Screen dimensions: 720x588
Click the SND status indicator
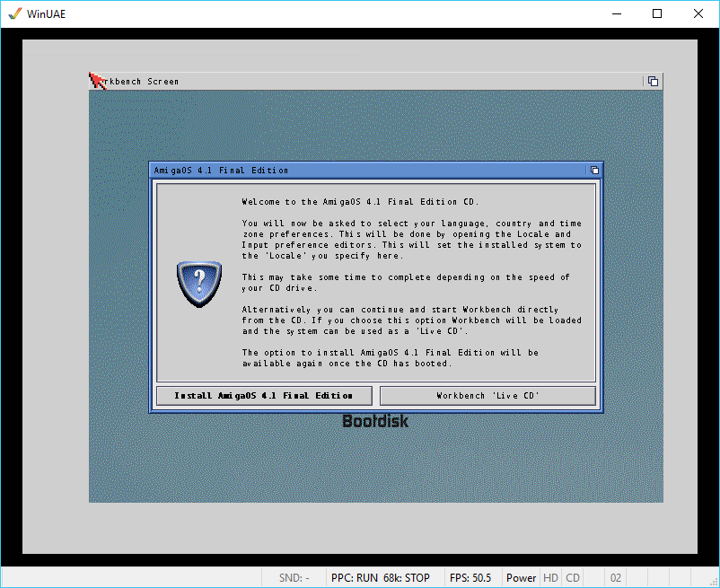tap(294, 577)
